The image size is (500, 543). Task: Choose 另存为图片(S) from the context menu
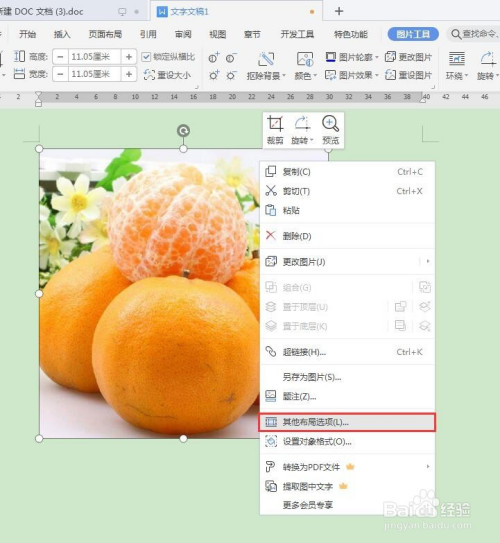coord(347,377)
